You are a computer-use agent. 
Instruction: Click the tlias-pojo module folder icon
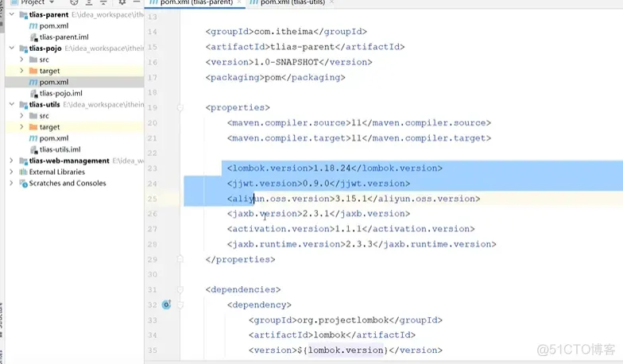(24, 48)
